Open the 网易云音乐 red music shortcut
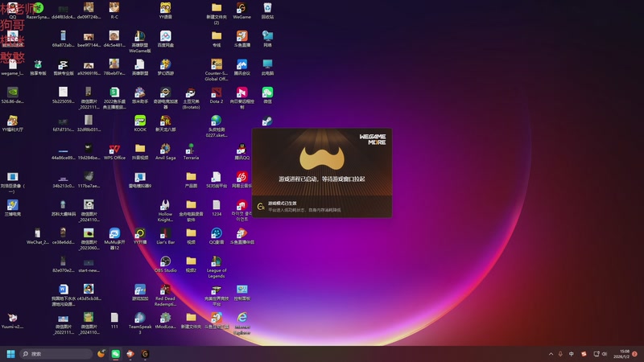Image resolution: width=644 pixels, height=362 pixels. (x=242, y=179)
